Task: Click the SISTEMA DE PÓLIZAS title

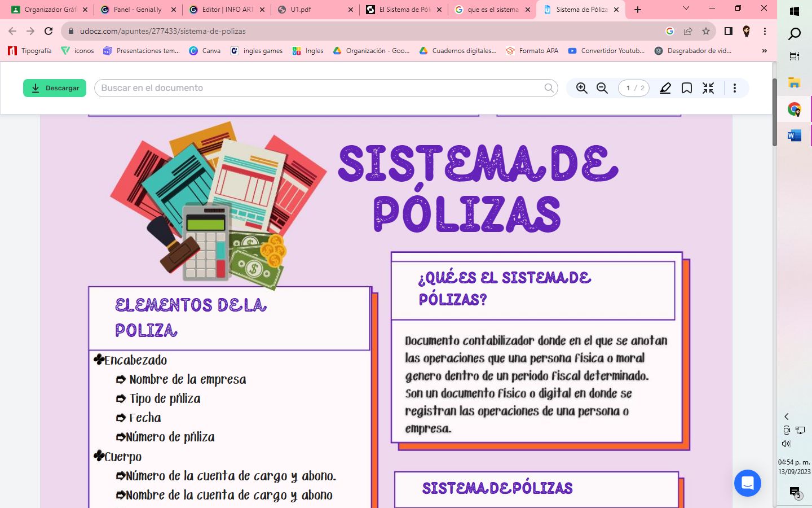Action: click(x=478, y=188)
